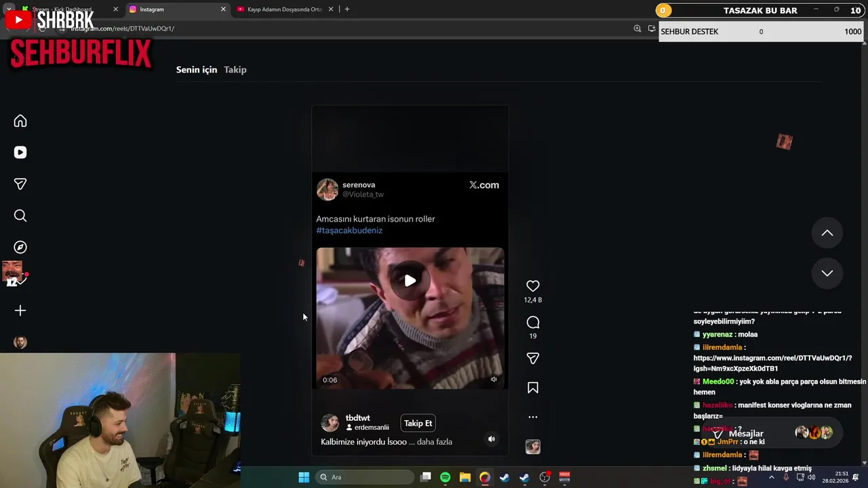
Task: Open Windows Start menu
Action: pyautogui.click(x=304, y=477)
